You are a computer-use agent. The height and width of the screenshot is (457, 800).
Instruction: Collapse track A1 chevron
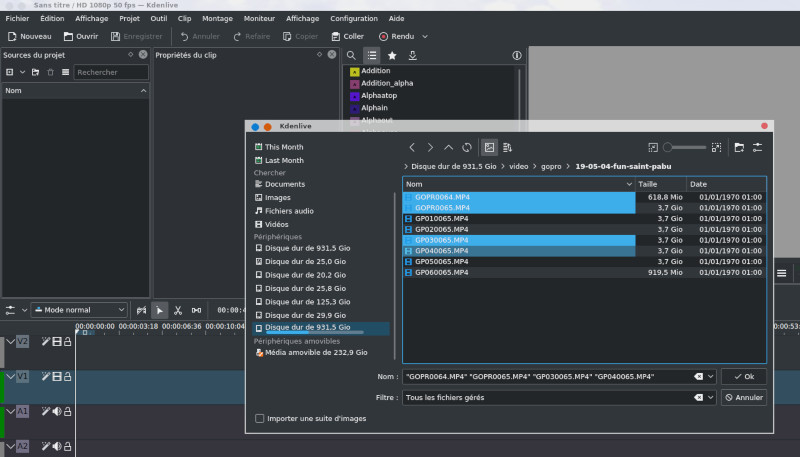coord(10,411)
